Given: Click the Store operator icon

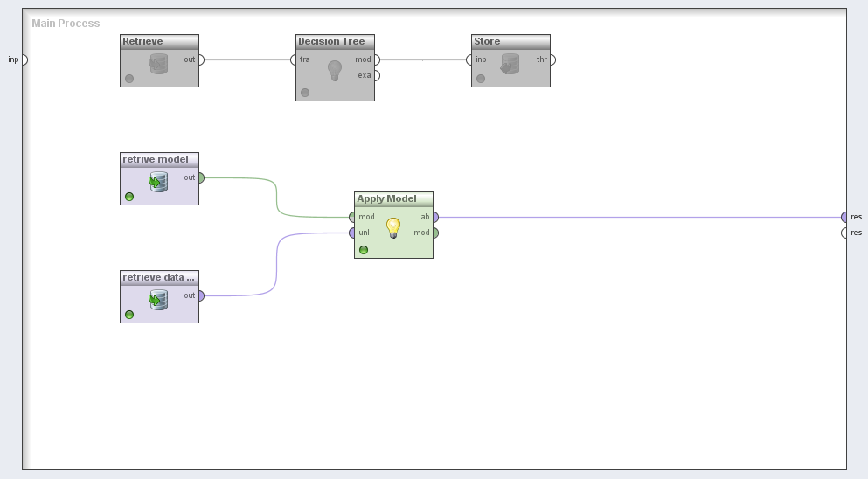Looking at the screenshot, I should 510,64.
